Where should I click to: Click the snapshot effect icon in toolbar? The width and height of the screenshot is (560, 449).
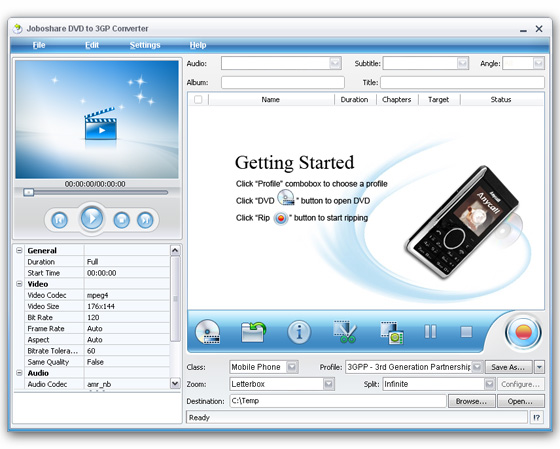tap(392, 333)
